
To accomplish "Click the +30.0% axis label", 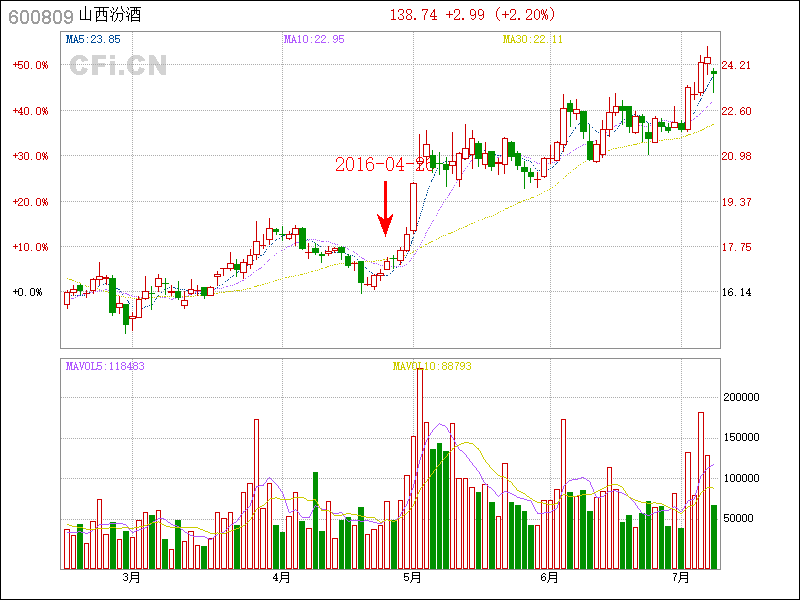I will (x=31, y=156).
